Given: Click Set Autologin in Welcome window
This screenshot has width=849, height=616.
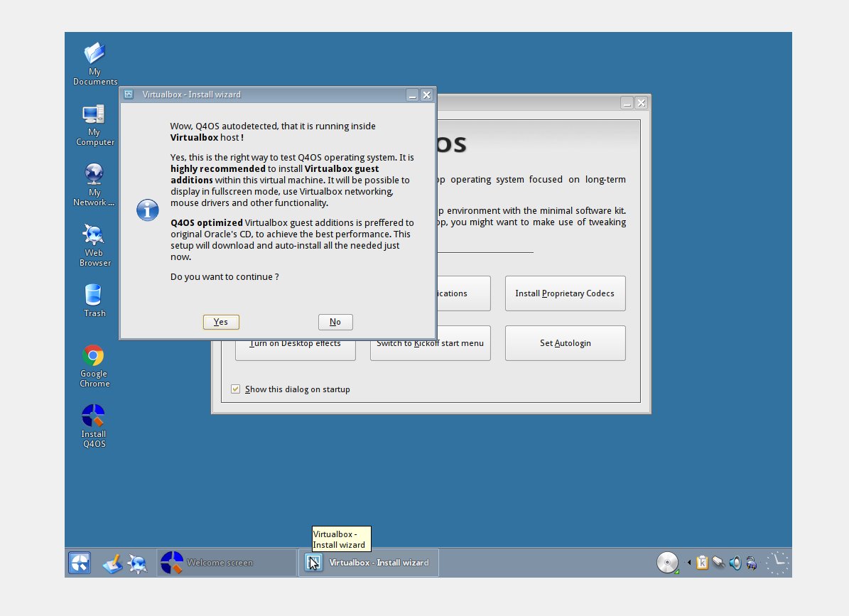Looking at the screenshot, I should click(x=566, y=343).
